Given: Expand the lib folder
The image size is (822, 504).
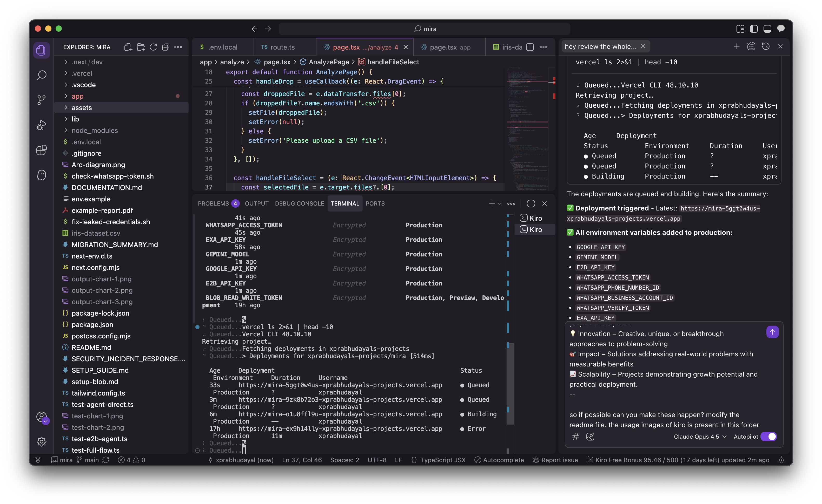Looking at the screenshot, I should (75, 119).
